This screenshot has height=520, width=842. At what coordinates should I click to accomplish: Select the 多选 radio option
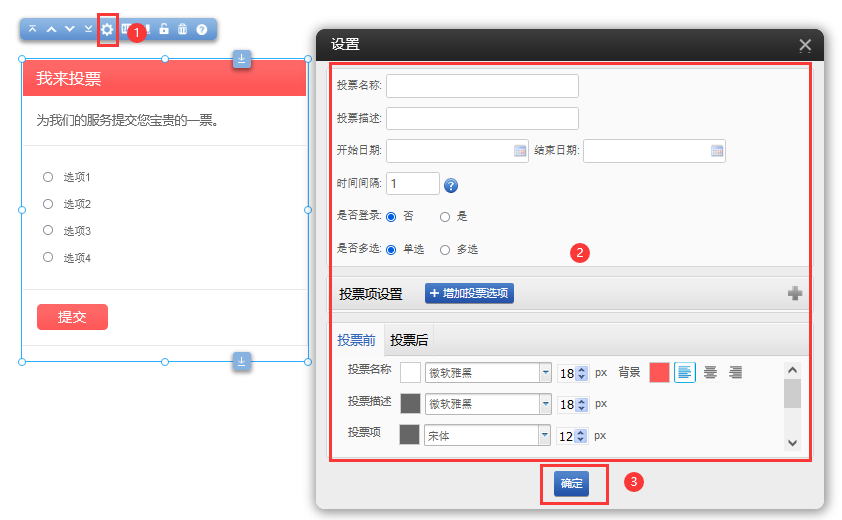[x=445, y=250]
